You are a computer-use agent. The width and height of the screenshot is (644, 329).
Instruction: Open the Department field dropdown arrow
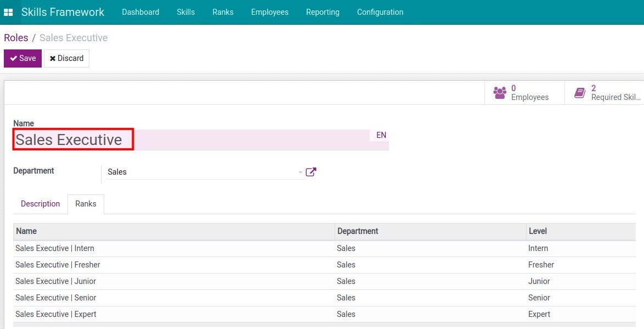coord(299,172)
